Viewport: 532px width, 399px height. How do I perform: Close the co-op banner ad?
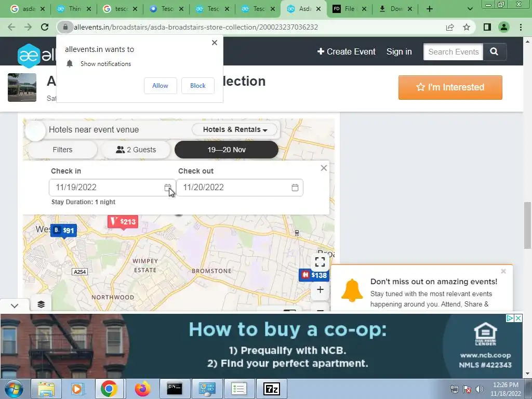coord(518,318)
